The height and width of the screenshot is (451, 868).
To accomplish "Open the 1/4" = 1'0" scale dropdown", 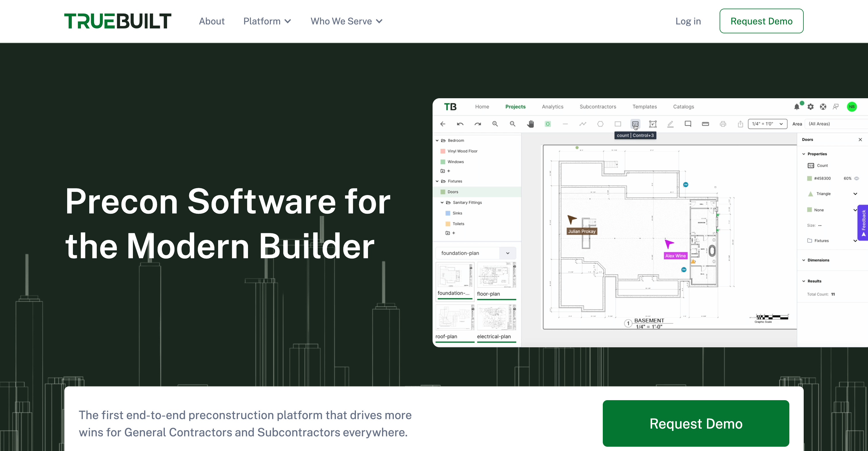I will coord(768,124).
